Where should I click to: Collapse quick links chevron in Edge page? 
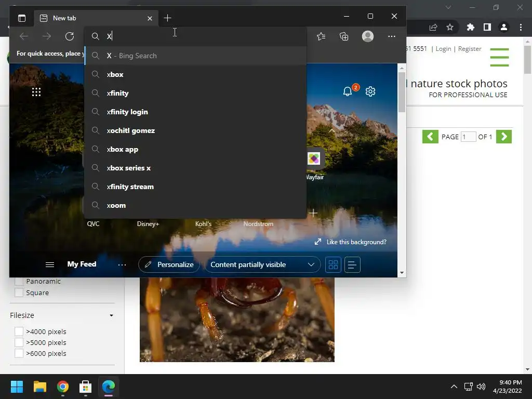click(x=332, y=130)
